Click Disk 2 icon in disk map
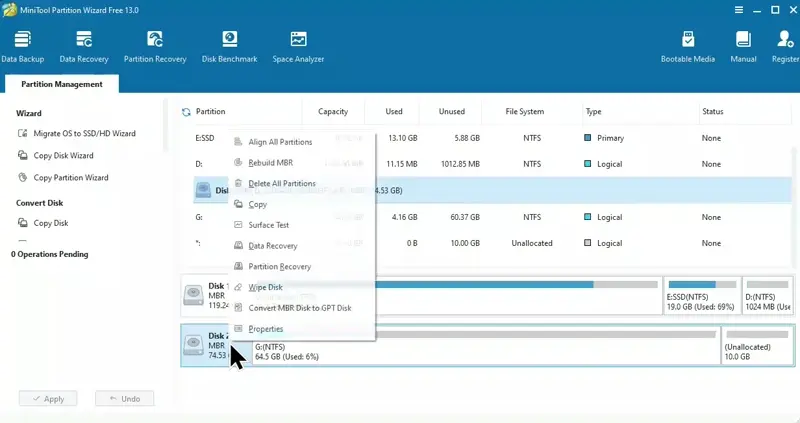800x423 pixels. [x=193, y=345]
